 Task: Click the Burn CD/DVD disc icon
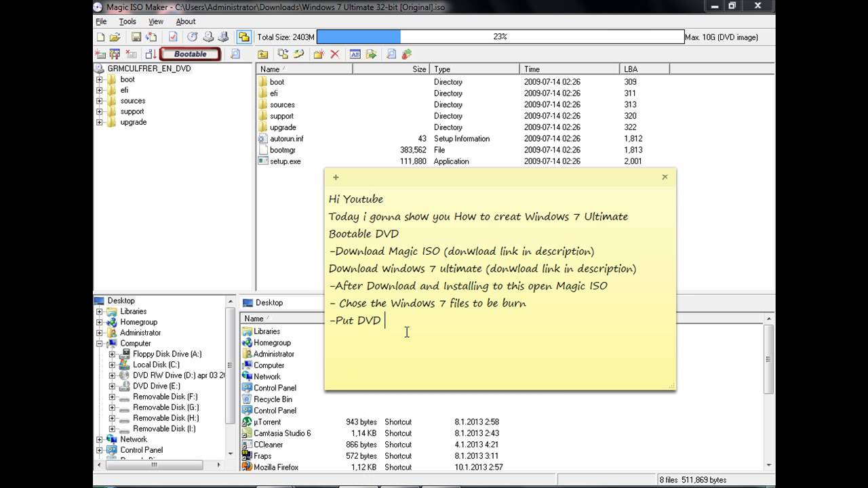[192, 37]
